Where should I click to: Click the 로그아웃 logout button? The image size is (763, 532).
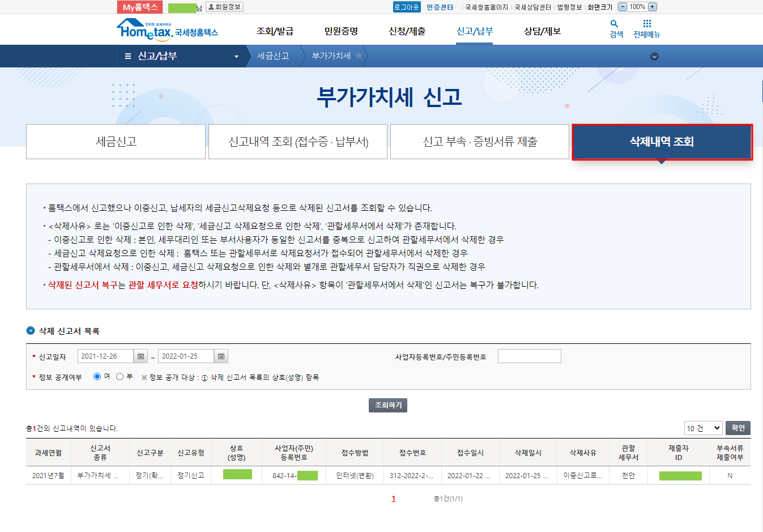tap(406, 7)
